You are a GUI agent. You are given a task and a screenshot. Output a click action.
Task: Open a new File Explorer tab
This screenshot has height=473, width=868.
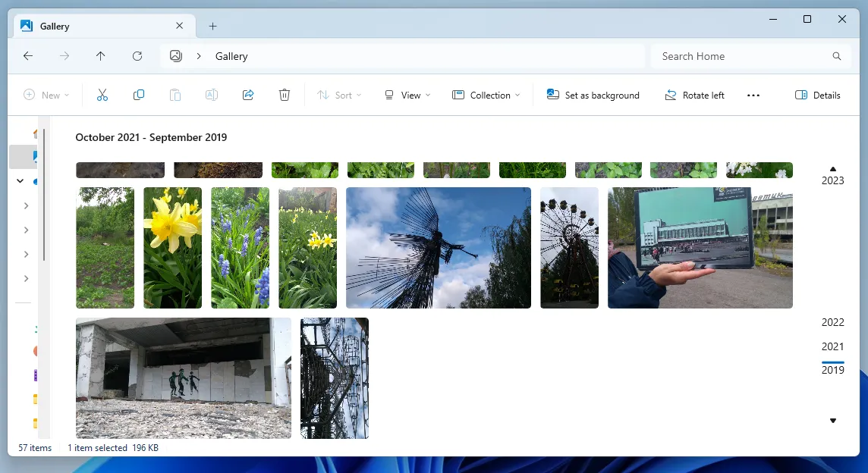click(212, 26)
